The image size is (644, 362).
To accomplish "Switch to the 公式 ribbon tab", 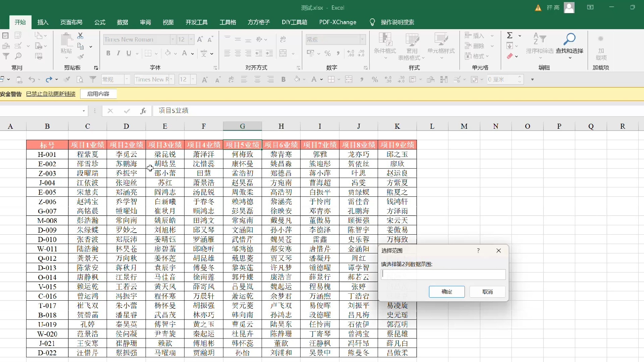I will pos(100,22).
